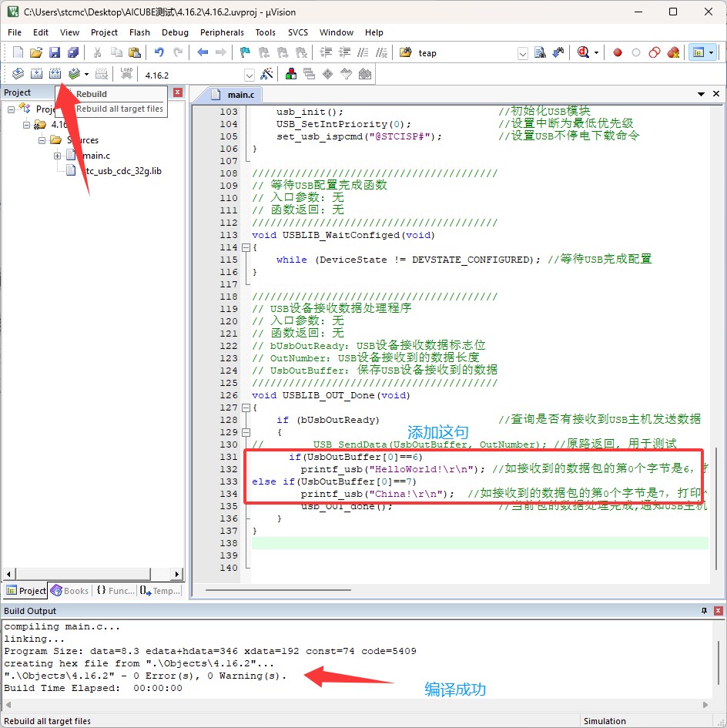Open the find text combo box dropdown
This screenshot has height=728, width=727.
pos(523,53)
